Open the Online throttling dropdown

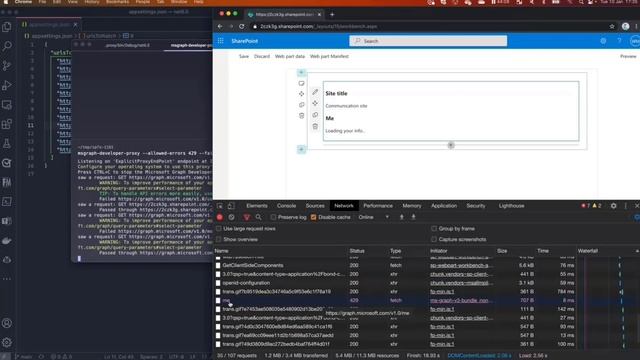pos(373,217)
